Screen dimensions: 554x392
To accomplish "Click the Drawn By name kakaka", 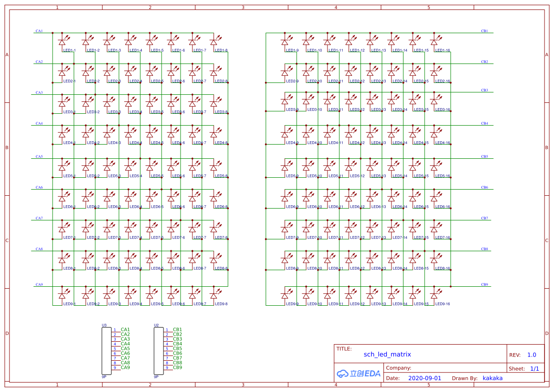I will pyautogui.click(x=492, y=378).
